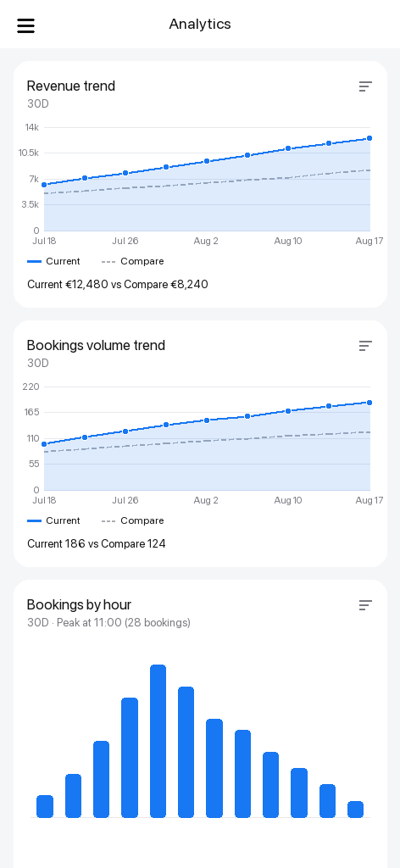Click the 30D label under Revenue trend
The width and height of the screenshot is (400, 868).
click(38, 103)
